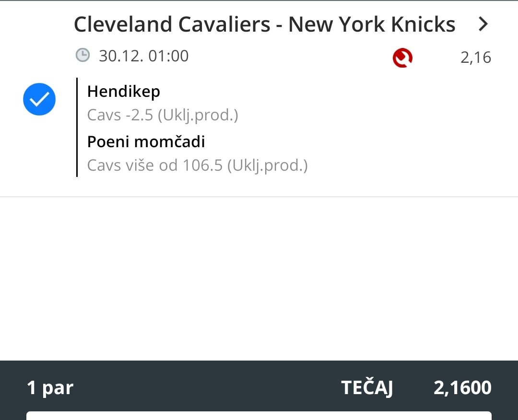Viewport: 518px width, 420px height.
Task: Click the Poeni momčadi market label
Action: (x=146, y=142)
